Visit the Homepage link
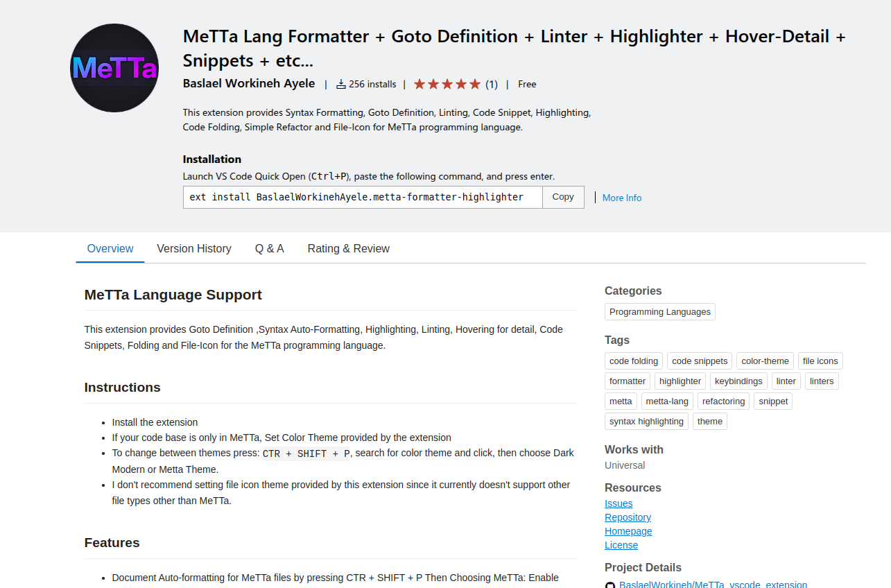Image resolution: width=891 pixels, height=588 pixels. [x=628, y=531]
